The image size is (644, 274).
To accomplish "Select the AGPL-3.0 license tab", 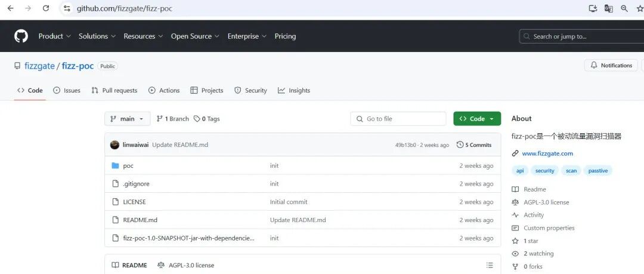I will [x=185, y=266].
